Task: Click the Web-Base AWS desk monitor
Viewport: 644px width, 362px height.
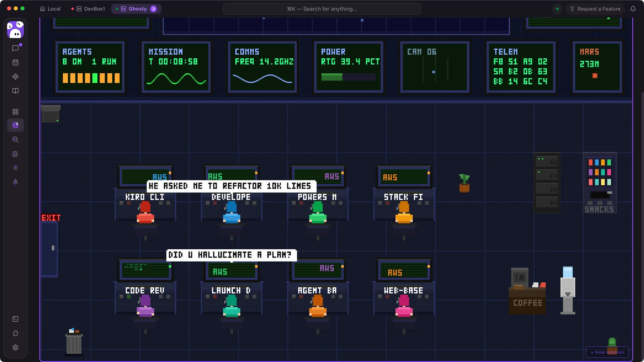Action: pos(404,271)
